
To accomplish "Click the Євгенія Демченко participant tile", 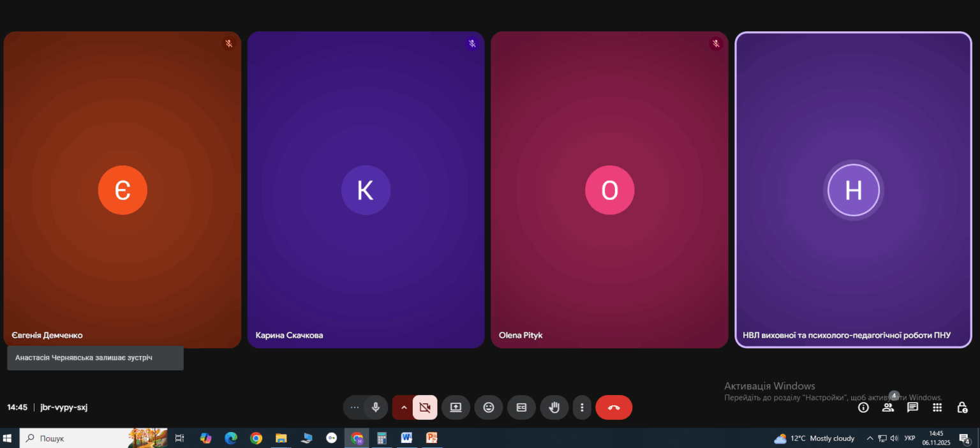I will (122, 190).
